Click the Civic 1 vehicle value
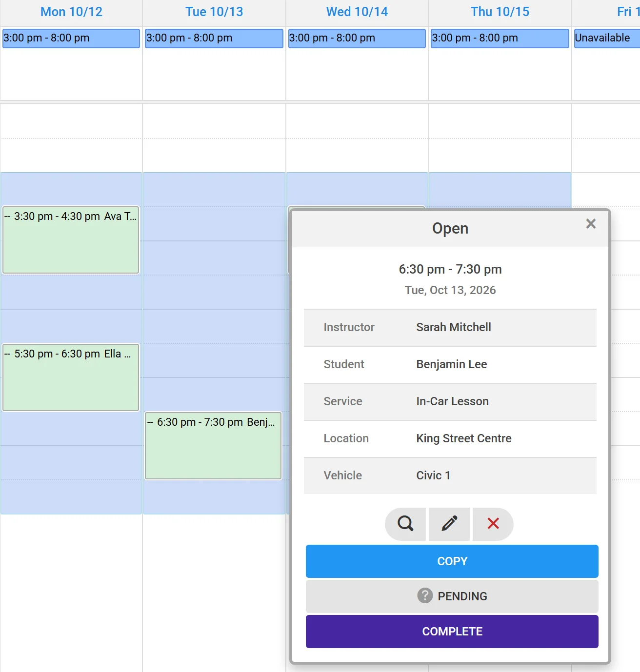 point(433,475)
